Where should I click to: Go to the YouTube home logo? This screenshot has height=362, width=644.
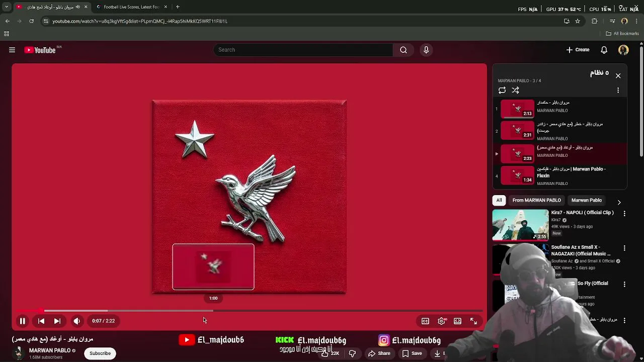(40, 50)
